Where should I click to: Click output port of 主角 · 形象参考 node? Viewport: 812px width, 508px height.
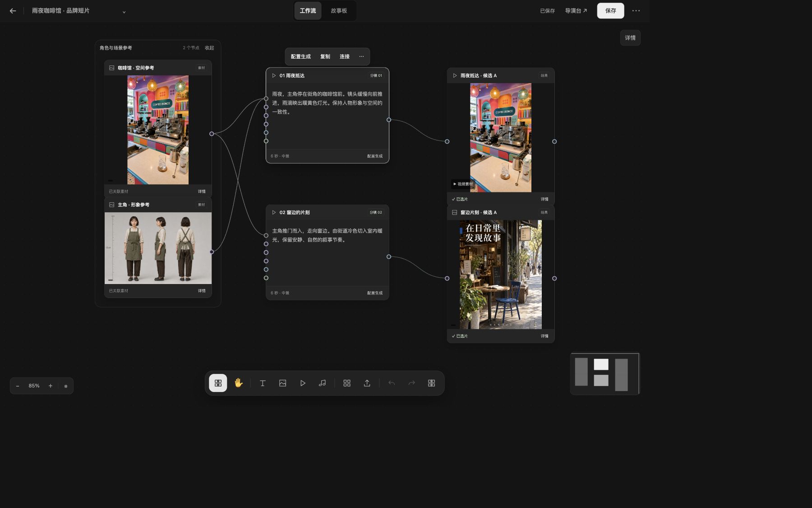212,252
